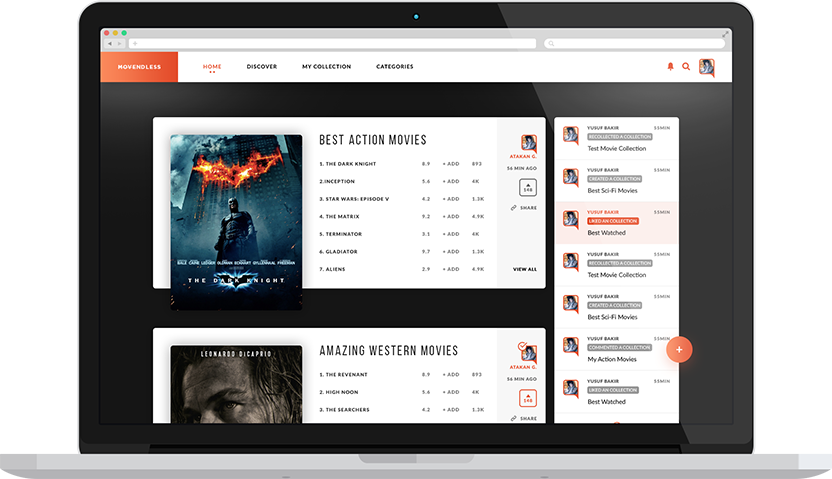Click Atakan G. name on Best Action Movies
This screenshot has width=832, height=479.
point(523,156)
